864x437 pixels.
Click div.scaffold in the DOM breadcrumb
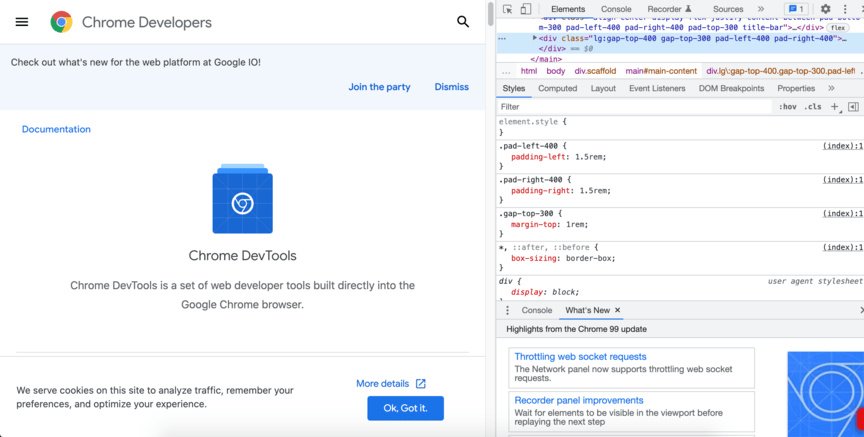pos(595,71)
